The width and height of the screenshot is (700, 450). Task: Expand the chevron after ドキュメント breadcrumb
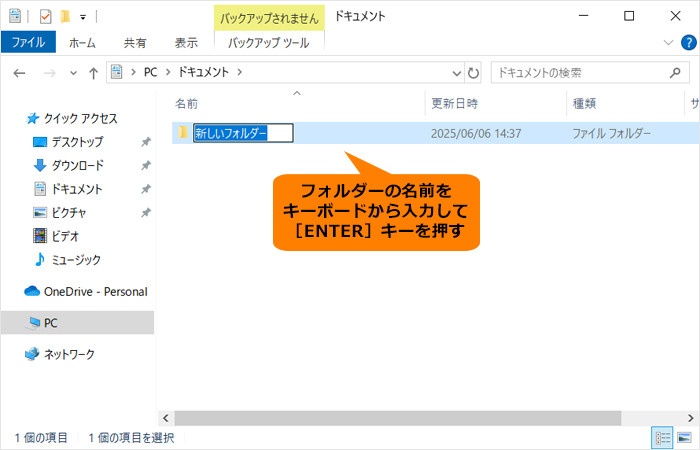240,72
